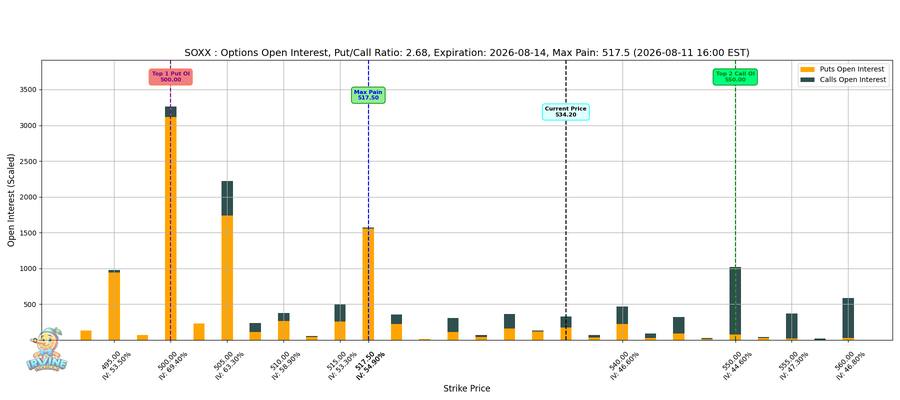This screenshot has height=400, width=900.
Task: Click the chart title starting with 'SOXX : Options Open Interest'
Action: [467, 53]
